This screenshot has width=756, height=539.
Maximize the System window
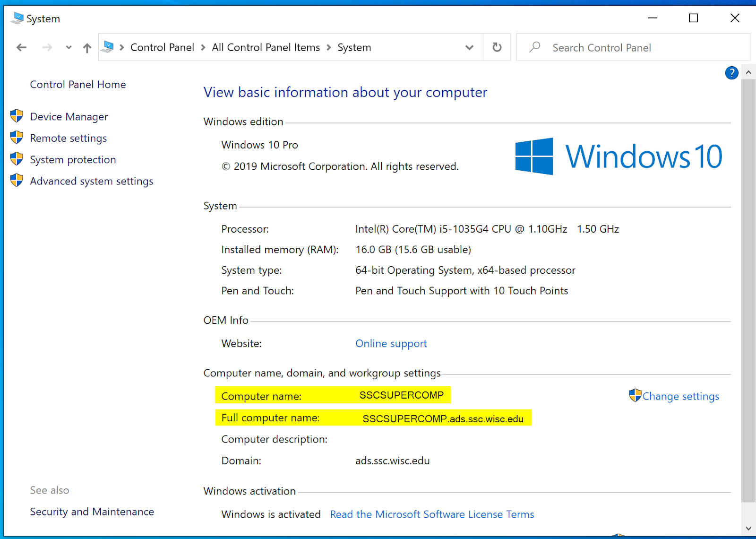[694, 18]
